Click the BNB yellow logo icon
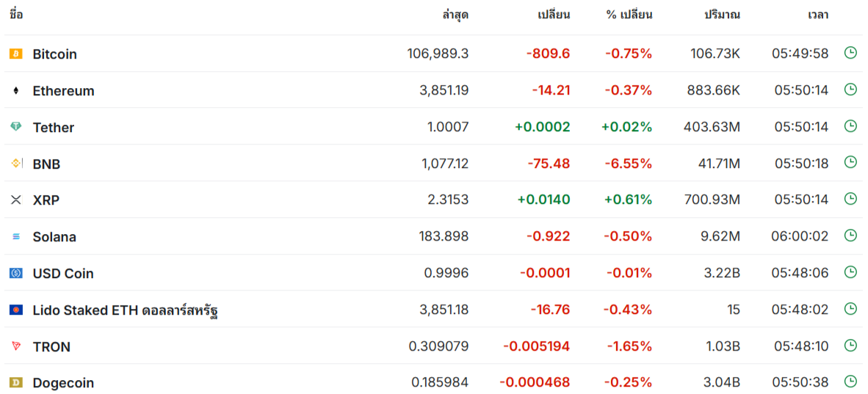This screenshot has height=394, width=868. [15, 164]
